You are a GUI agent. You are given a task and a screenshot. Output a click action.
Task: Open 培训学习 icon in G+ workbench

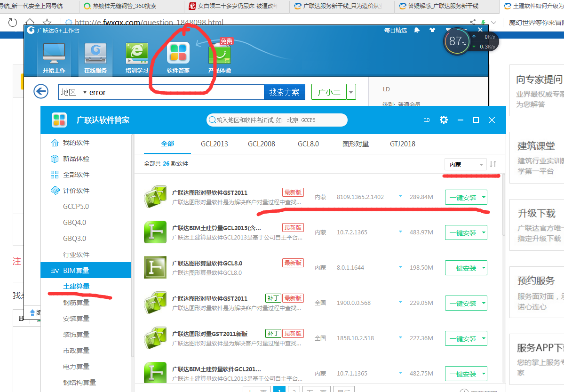click(137, 57)
